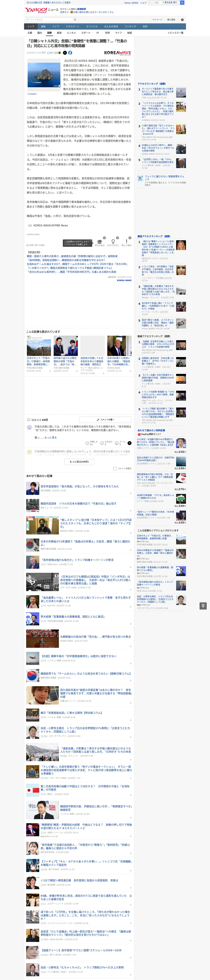Open the トップ tab

31,26
